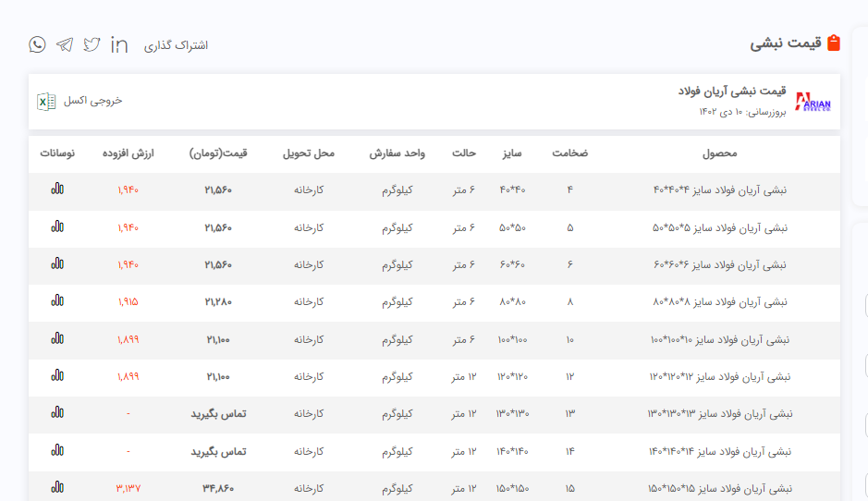Click the قیمت نبشی clipboard icon
The height and width of the screenshot is (501, 868).
(833, 43)
